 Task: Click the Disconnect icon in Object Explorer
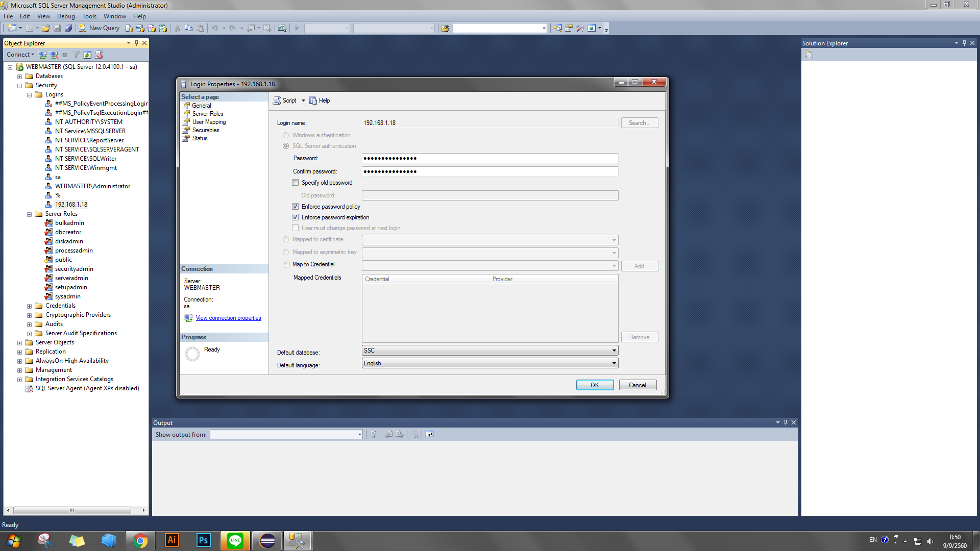[x=54, y=55]
